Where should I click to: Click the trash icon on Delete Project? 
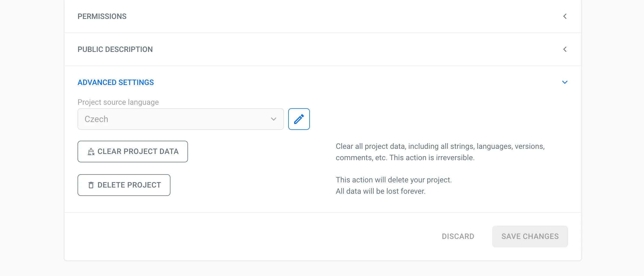tap(91, 185)
